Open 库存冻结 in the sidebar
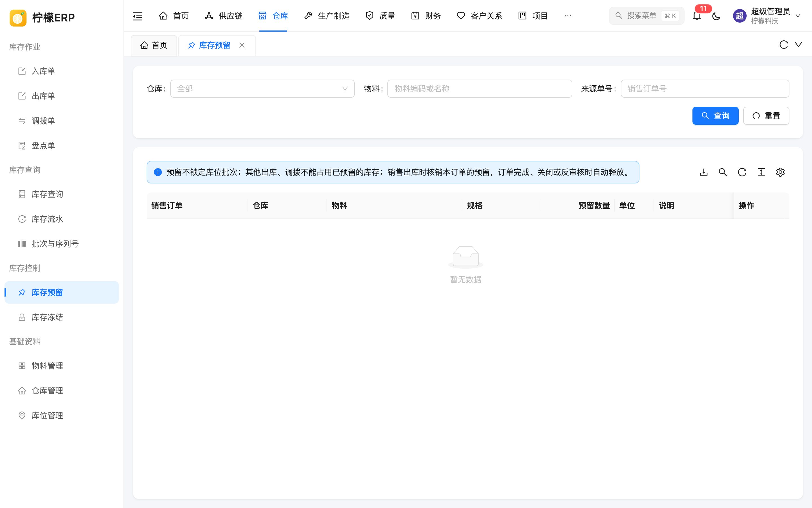The width and height of the screenshot is (812, 508). point(62,317)
